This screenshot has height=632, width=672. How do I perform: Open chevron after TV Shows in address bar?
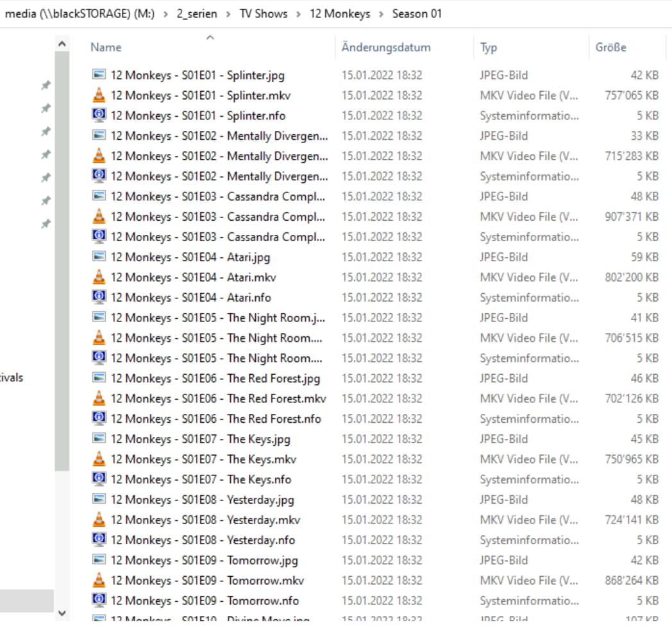[298, 14]
